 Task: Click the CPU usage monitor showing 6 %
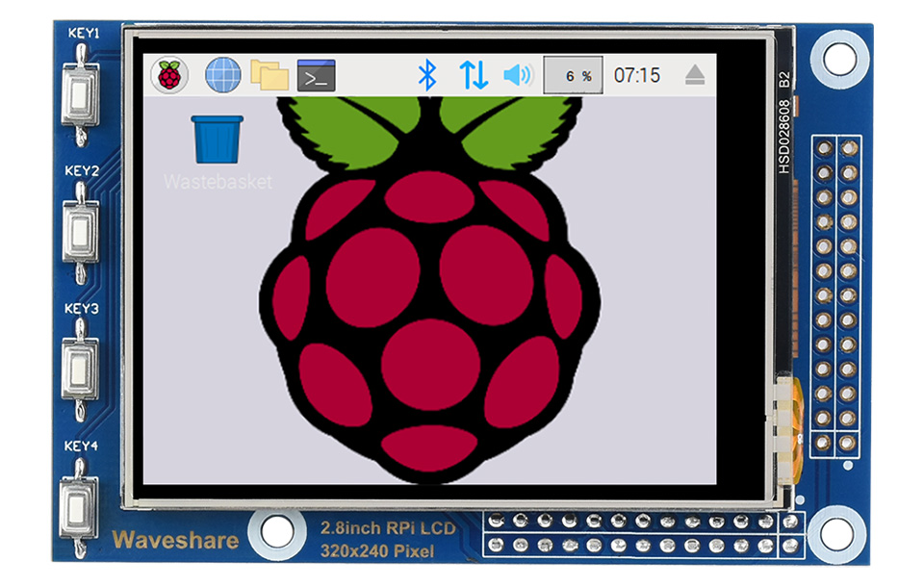pos(573,75)
